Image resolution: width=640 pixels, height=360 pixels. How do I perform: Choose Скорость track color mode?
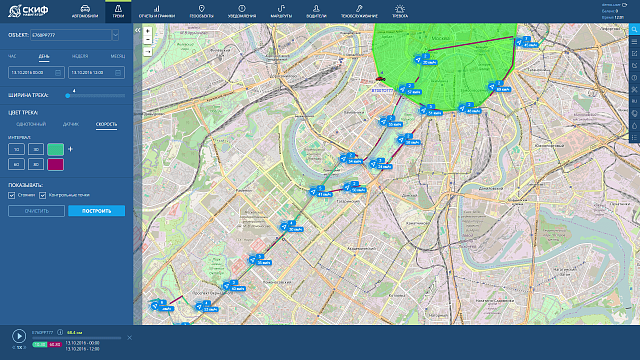tap(107, 124)
